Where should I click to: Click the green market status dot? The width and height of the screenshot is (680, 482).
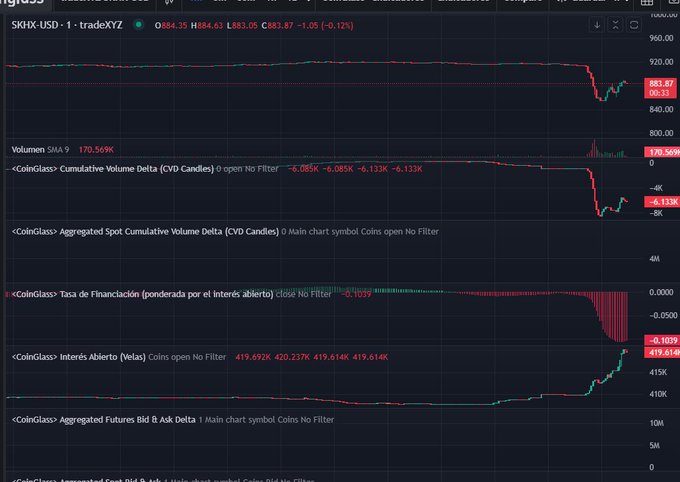[x=138, y=25]
